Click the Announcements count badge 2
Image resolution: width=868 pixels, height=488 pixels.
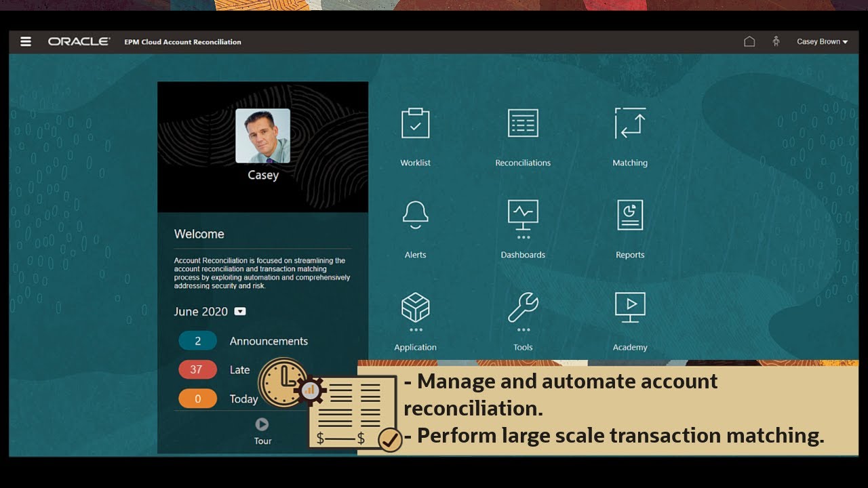click(x=197, y=341)
